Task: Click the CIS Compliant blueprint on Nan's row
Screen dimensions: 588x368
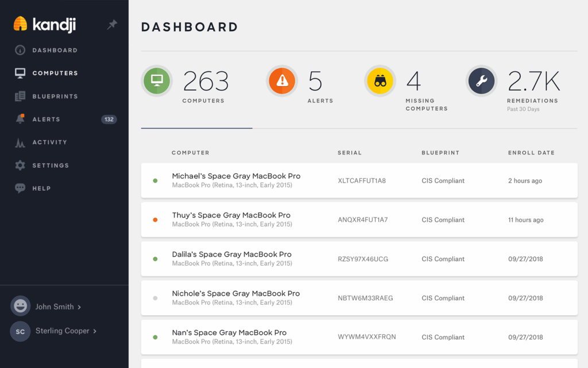Action: click(x=443, y=337)
